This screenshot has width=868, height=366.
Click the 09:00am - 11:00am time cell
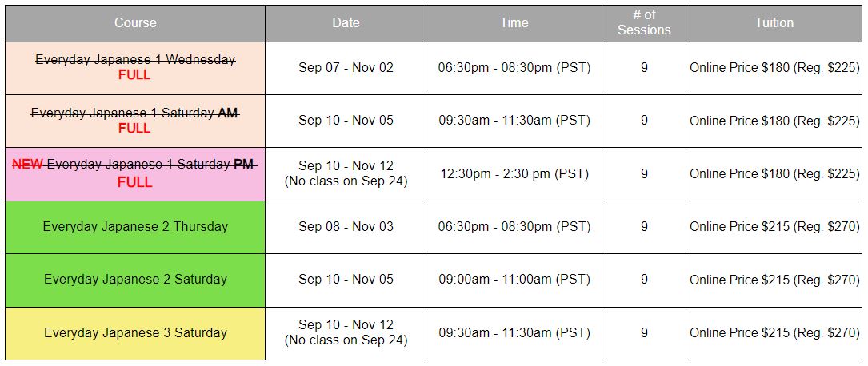(514, 280)
